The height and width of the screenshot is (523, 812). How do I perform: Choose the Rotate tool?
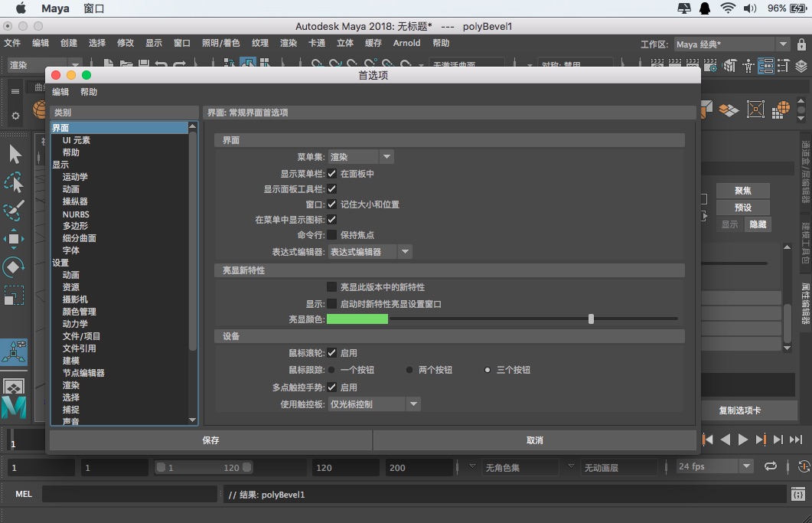coord(14,266)
